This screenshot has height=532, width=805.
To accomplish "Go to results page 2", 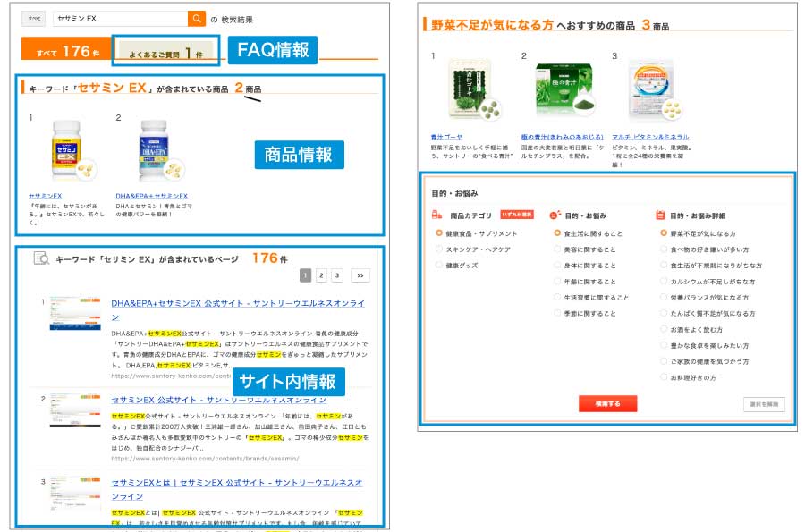I will click(x=321, y=275).
